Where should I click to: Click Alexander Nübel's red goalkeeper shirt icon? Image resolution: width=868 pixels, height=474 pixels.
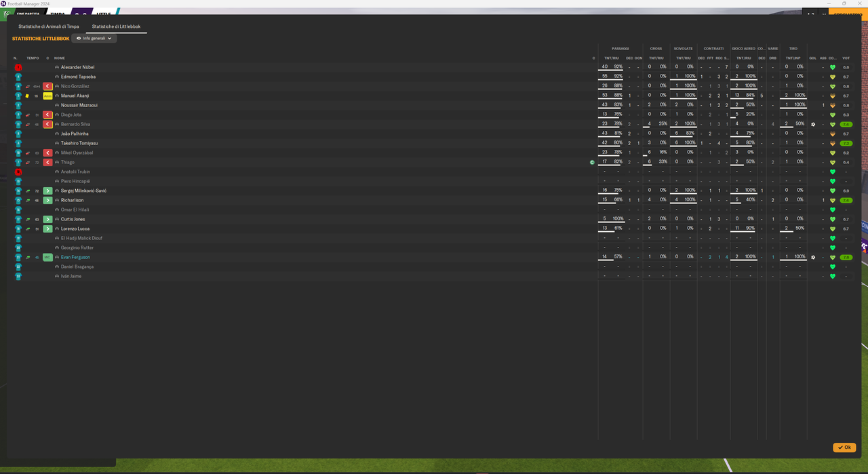(x=18, y=67)
